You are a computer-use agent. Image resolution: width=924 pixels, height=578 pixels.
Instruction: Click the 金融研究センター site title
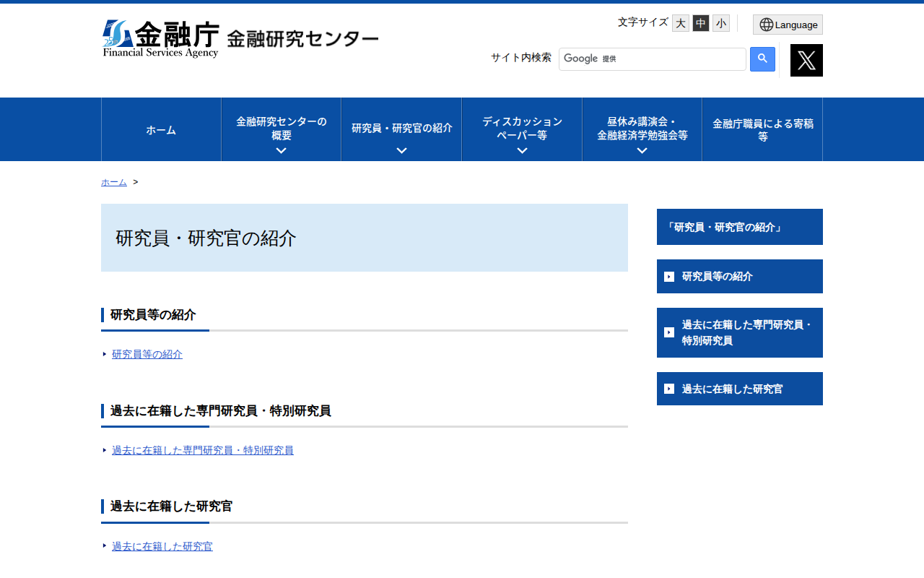coord(302,39)
